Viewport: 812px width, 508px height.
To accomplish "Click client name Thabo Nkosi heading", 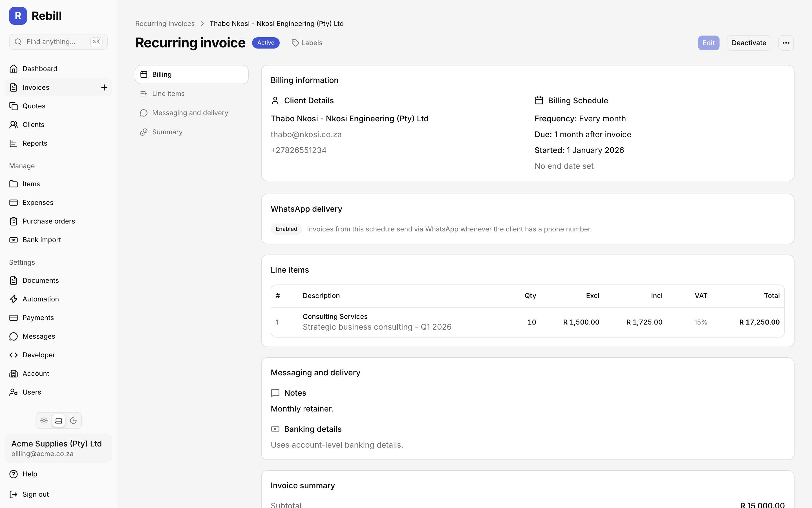I will (349, 119).
